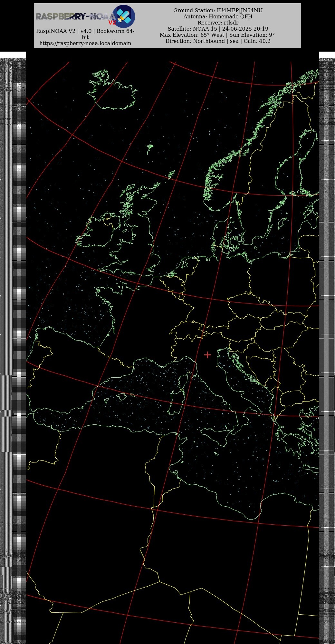Select the 'Receiver: rtlsdr' line
Screen dimensions: 335x644
(218, 23)
